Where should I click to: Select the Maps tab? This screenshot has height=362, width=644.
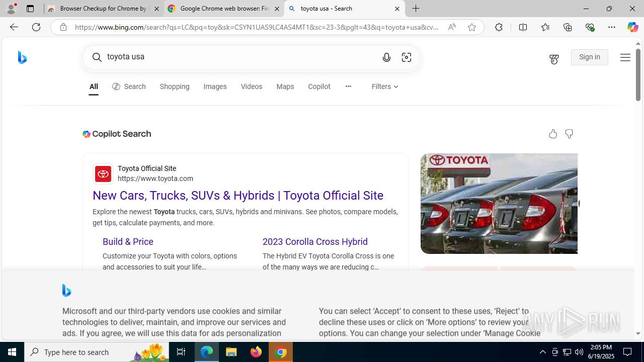click(285, 86)
